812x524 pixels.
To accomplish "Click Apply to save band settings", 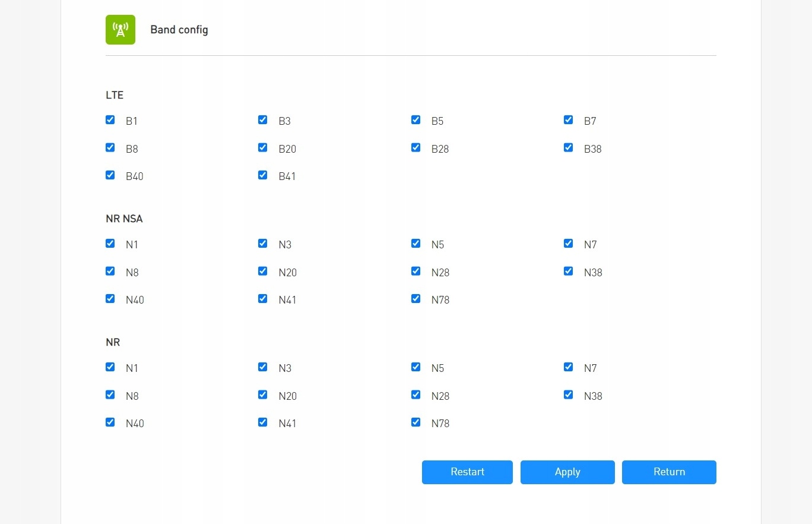I will point(567,472).
